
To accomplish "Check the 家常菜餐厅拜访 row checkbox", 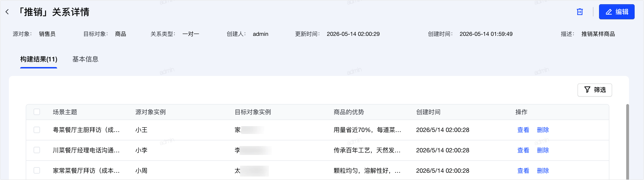I will [37, 170].
